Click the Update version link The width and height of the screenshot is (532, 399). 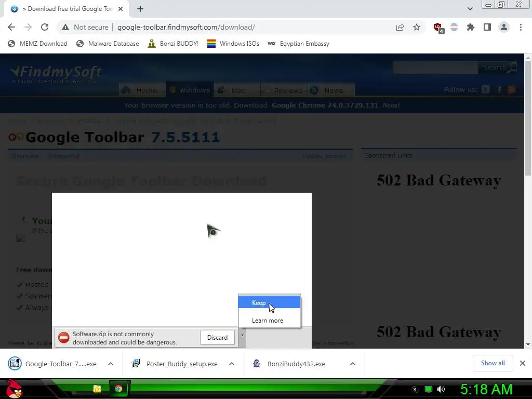point(324,156)
